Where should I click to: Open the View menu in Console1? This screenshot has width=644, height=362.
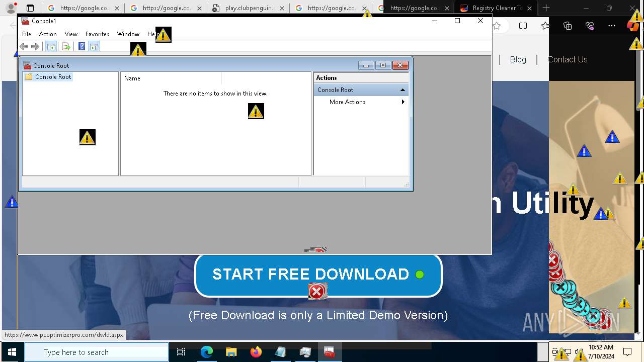(x=71, y=34)
